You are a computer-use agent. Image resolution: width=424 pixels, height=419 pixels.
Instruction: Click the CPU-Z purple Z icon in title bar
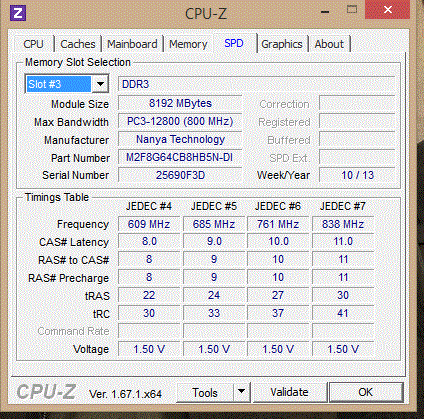coord(18,13)
